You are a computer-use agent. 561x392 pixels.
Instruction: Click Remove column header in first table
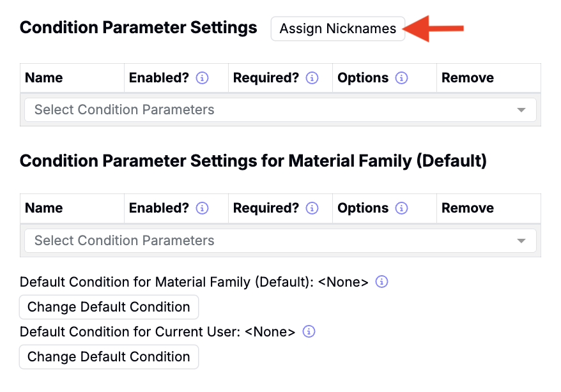tap(468, 77)
